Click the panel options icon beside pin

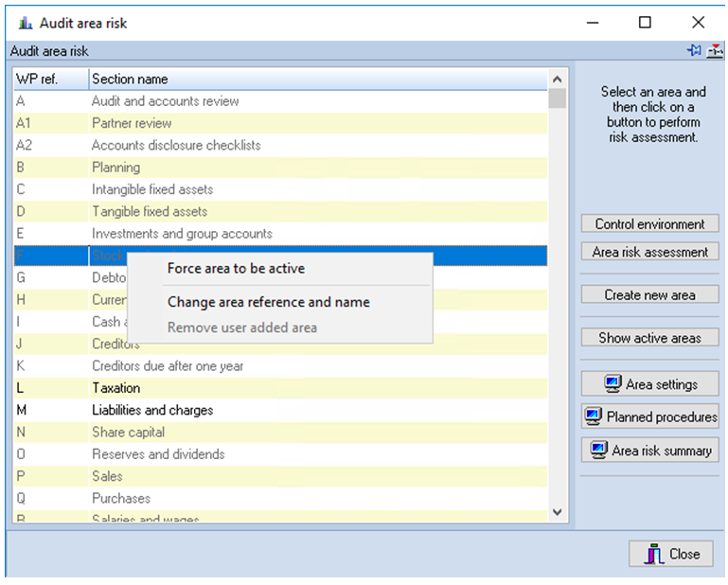coord(715,50)
